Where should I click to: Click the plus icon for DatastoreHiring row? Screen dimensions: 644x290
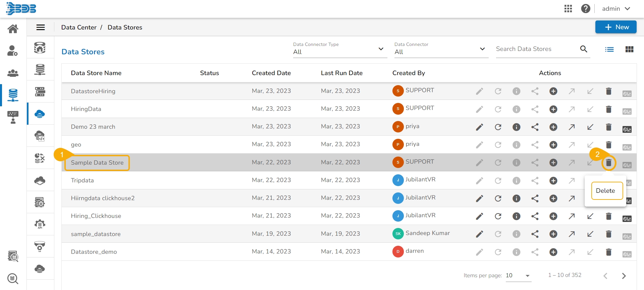point(553,91)
